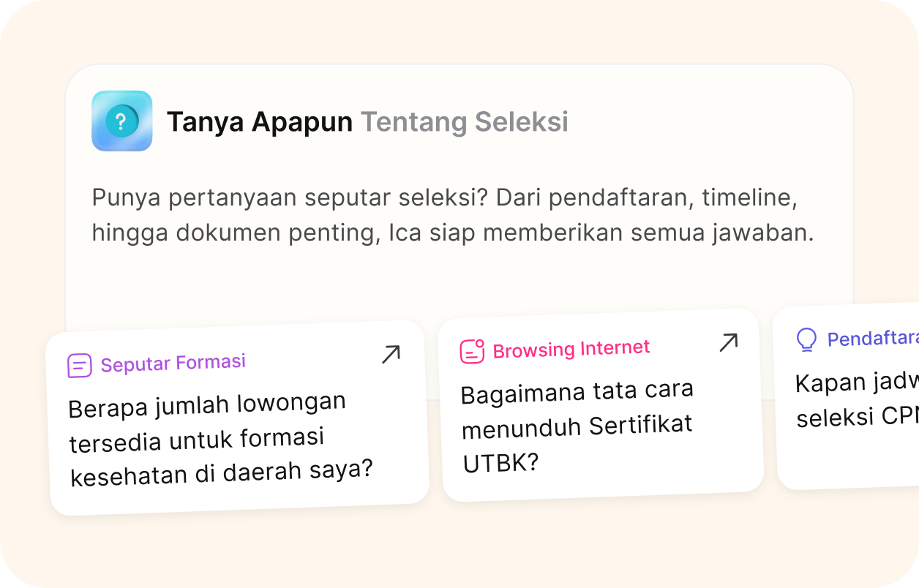
Task: Choose the partially visible 'Kapan jadwal seleksi' question
Action: 856,401
